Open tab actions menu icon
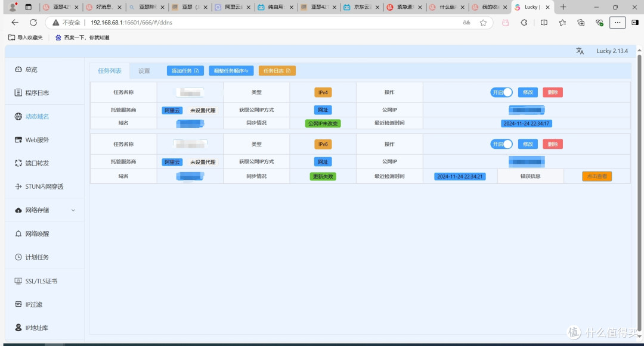Screen dimensions: 644x346 pyautogui.click(x=29, y=7)
